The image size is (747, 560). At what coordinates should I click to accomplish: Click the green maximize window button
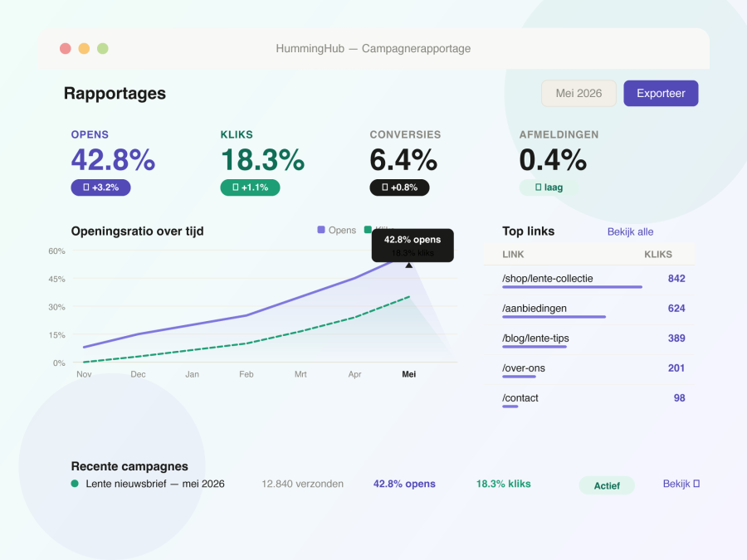(x=102, y=49)
